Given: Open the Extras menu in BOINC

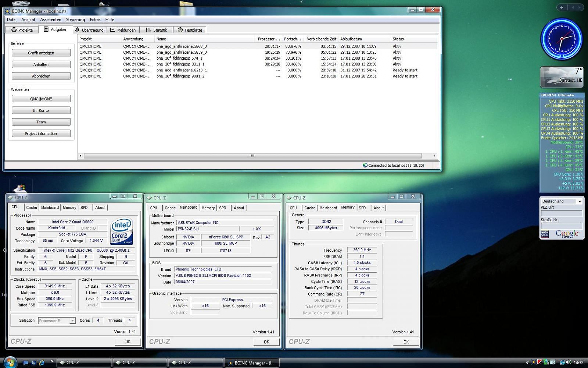Looking at the screenshot, I should [95, 20].
